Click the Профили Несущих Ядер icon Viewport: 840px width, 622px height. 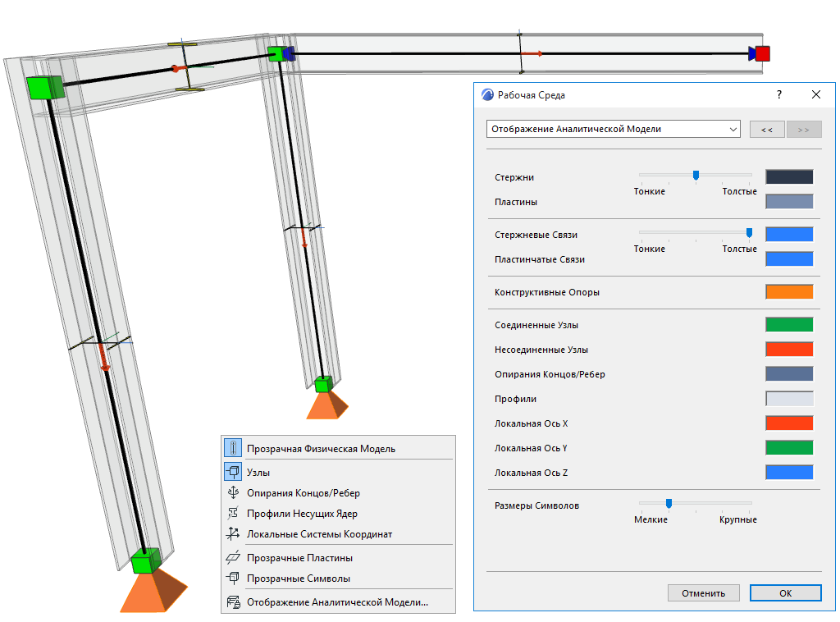pyautogui.click(x=232, y=513)
